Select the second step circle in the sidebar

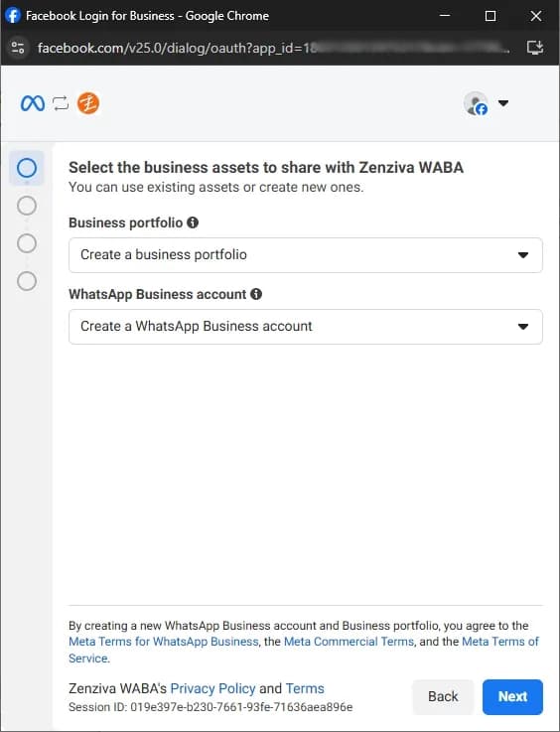click(27, 206)
